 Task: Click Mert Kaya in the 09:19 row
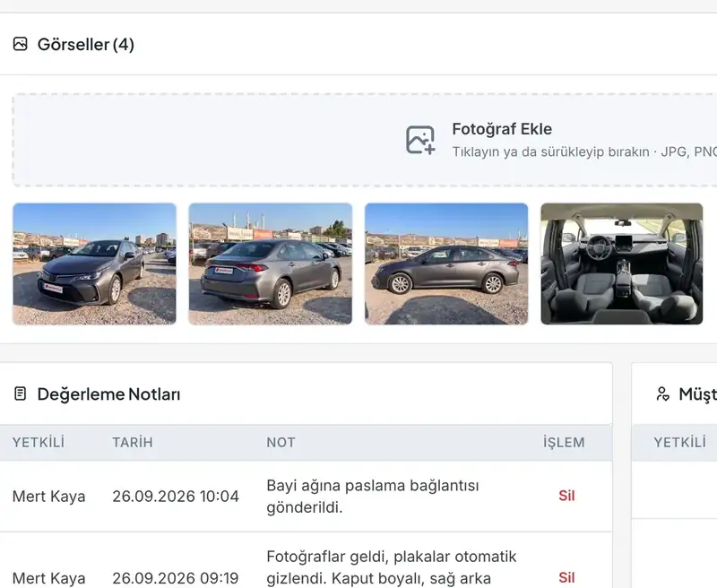point(49,578)
